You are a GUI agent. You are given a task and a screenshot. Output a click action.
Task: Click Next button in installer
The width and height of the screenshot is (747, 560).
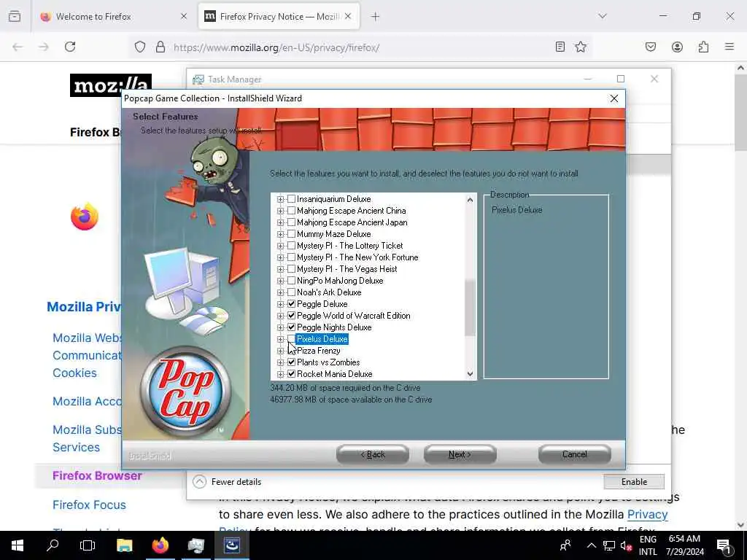click(460, 454)
